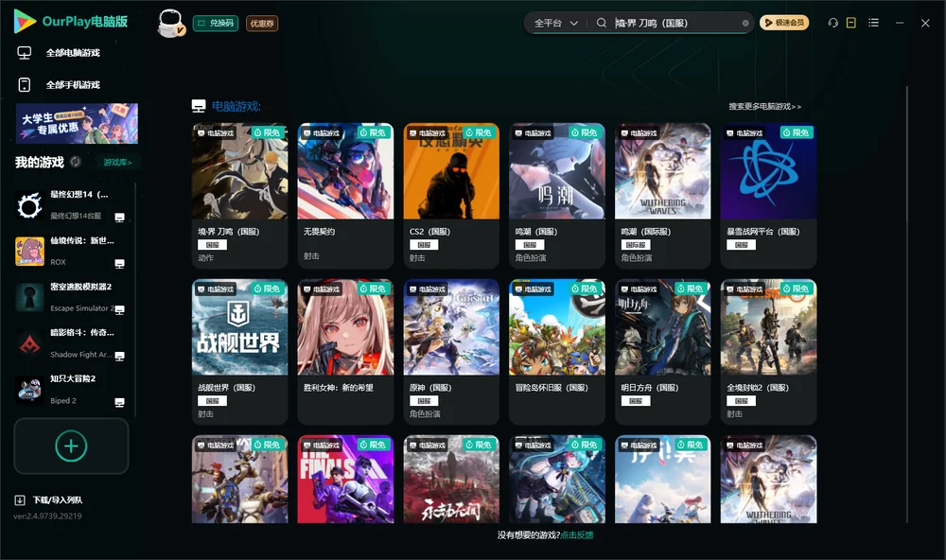Viewport: 946px width, 560px height.
Task: Click the search magnifier icon
Action: coord(601,23)
